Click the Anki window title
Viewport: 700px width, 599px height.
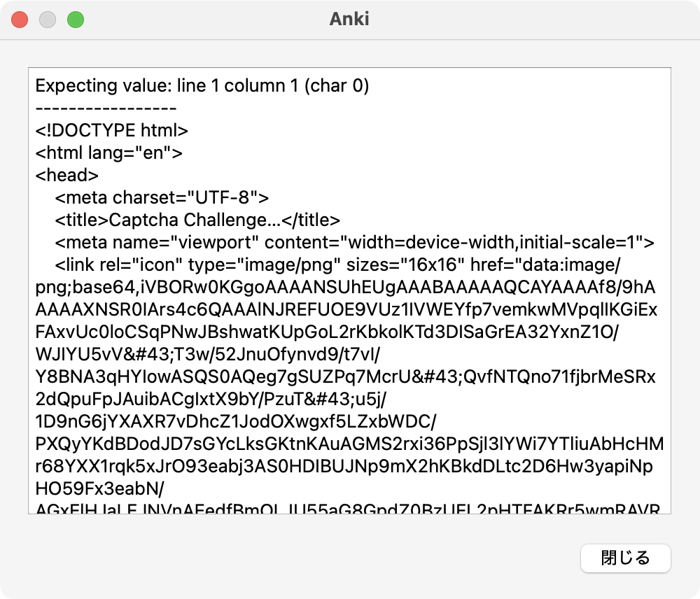pos(349,19)
